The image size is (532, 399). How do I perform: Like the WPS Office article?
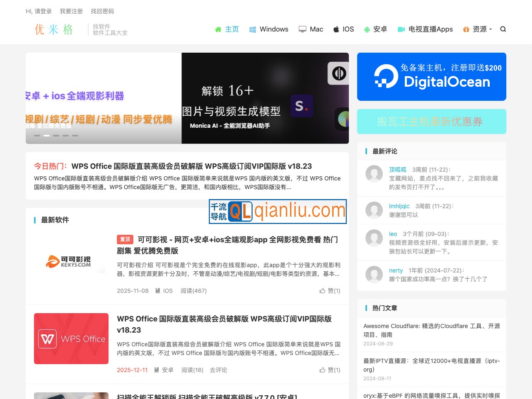pos(330,370)
